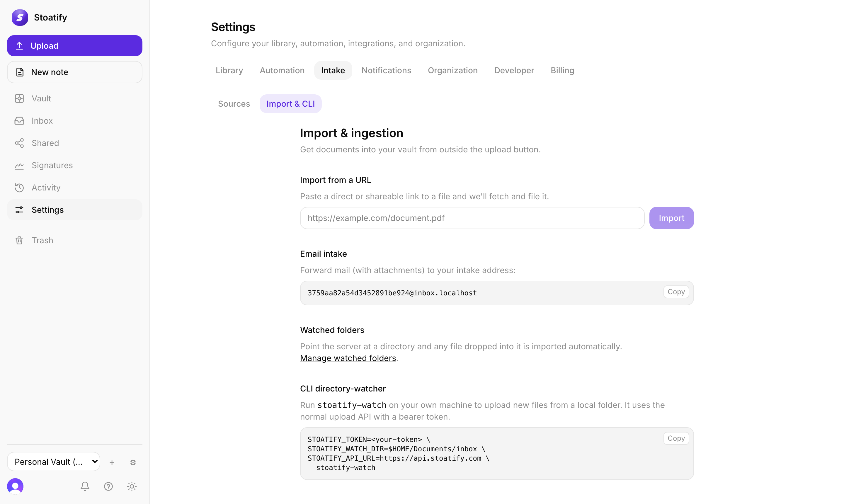Click the STOATIFY_TOKEN line in code block
Image resolution: width=844 pixels, height=504 pixels.
tap(369, 440)
